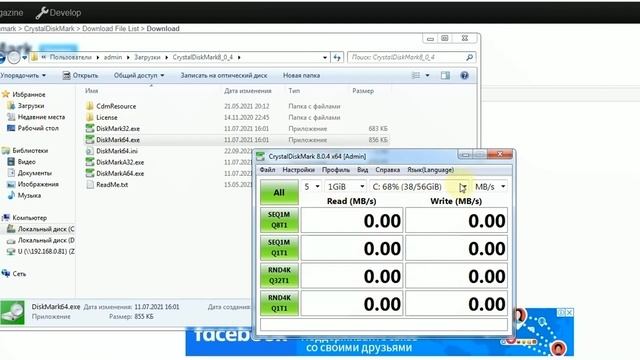Image resolution: width=640 pixels, height=360 pixels.
Task: Open the Вид menu in CrystalDiskMark
Action: (362, 170)
